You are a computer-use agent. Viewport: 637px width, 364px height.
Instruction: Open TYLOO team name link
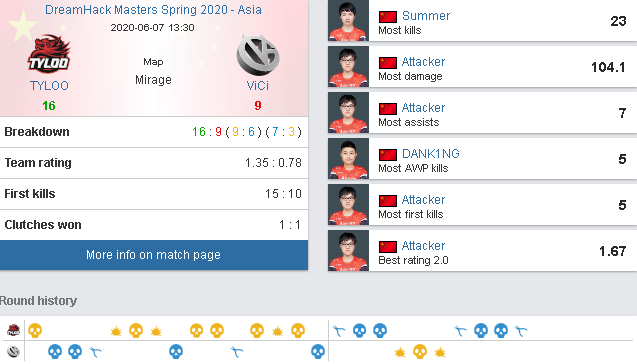click(x=49, y=86)
